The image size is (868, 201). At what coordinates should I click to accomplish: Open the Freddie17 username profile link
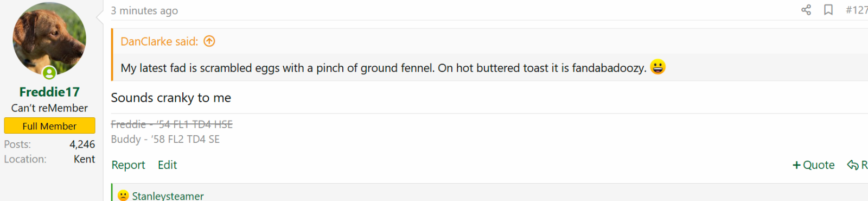coord(49,92)
